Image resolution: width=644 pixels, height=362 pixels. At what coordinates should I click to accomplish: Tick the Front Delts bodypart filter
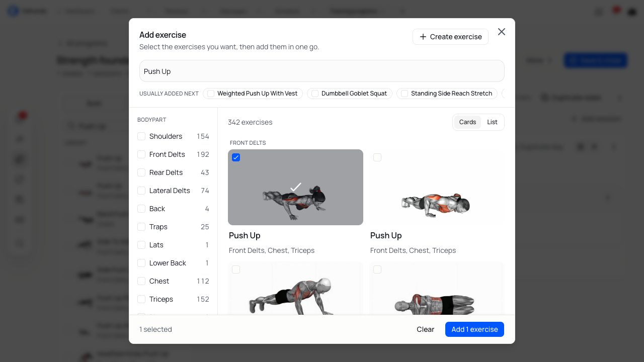[141, 154]
